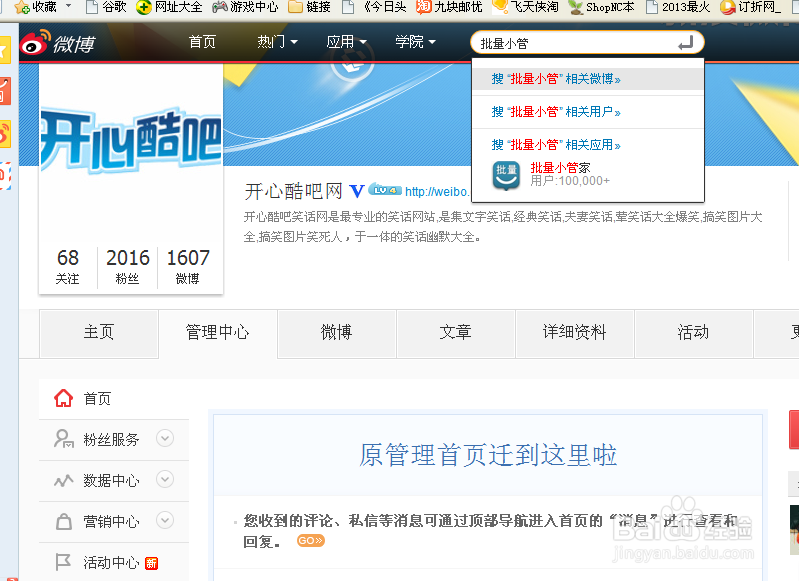Expand the 学院 dropdown menu
The width and height of the screenshot is (799, 581).
(415, 42)
